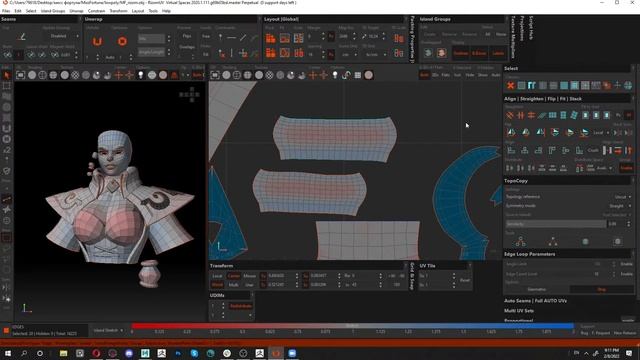The width and height of the screenshot is (640, 360).
Task: Open the Symmetry mode dropdown in TopoCopy
Action: pyautogui.click(x=620, y=206)
